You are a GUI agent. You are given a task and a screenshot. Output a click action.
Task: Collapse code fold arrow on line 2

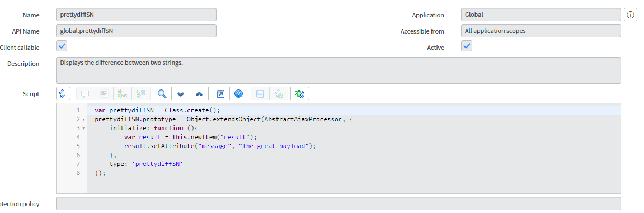pyautogui.click(x=84, y=120)
